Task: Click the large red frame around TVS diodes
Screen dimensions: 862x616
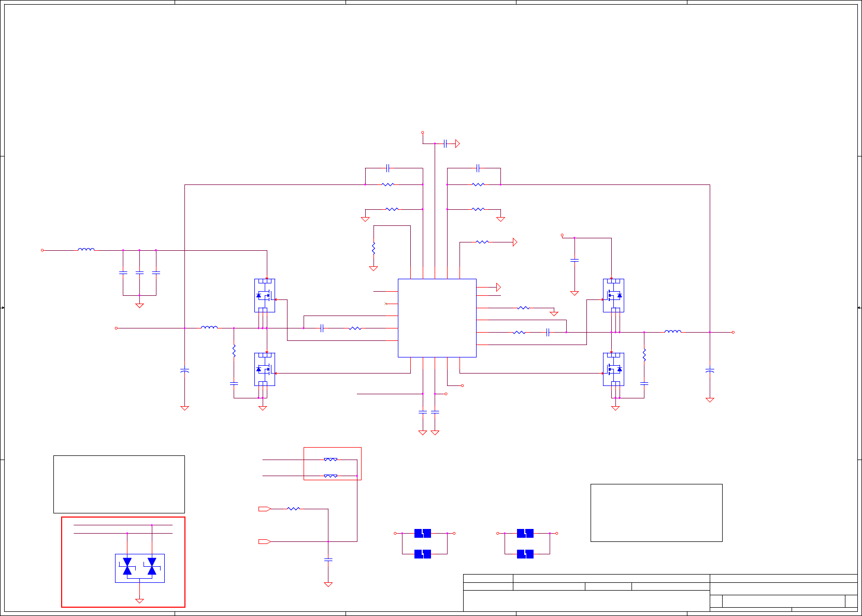Action: coord(123,562)
